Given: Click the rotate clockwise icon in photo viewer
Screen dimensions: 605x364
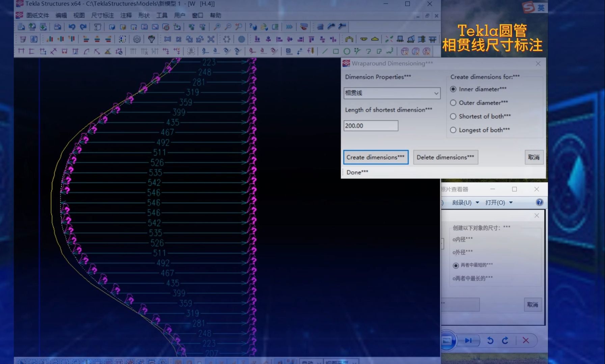Looking at the screenshot, I should (x=505, y=340).
